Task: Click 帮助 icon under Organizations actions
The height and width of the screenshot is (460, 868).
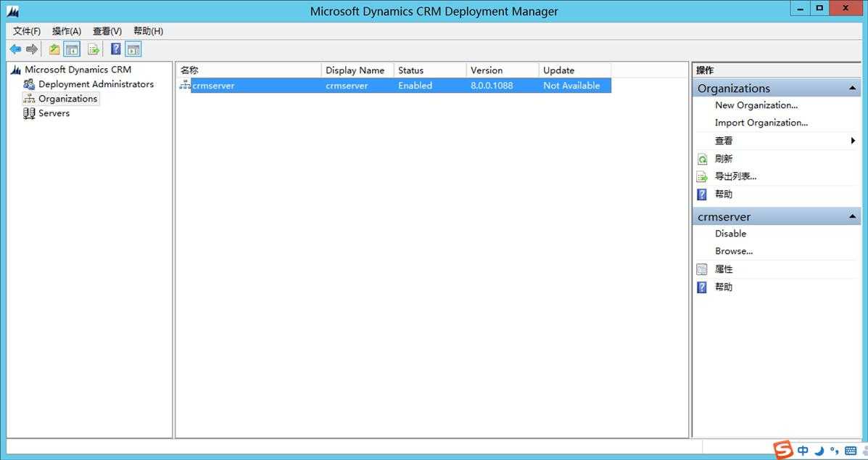Action: coord(702,194)
